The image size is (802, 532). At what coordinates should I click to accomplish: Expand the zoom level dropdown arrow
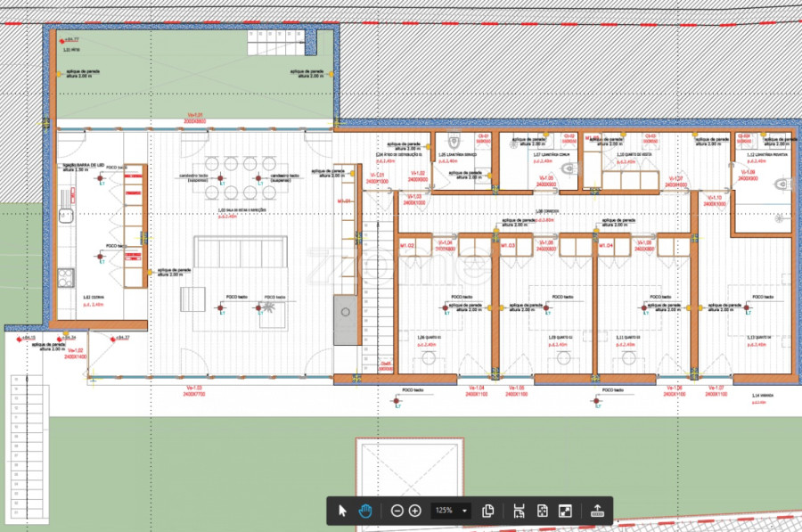pyautogui.click(x=465, y=511)
